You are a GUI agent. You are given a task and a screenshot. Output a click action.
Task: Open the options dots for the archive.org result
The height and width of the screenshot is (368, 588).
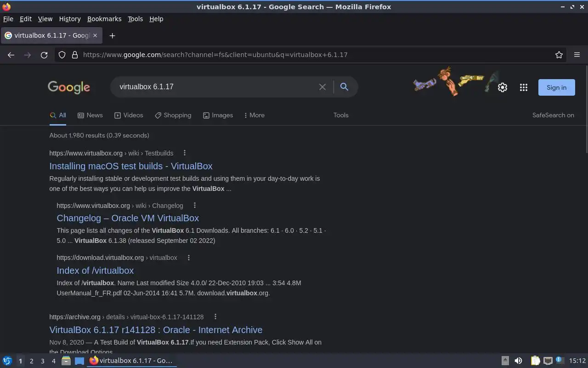[x=215, y=316]
